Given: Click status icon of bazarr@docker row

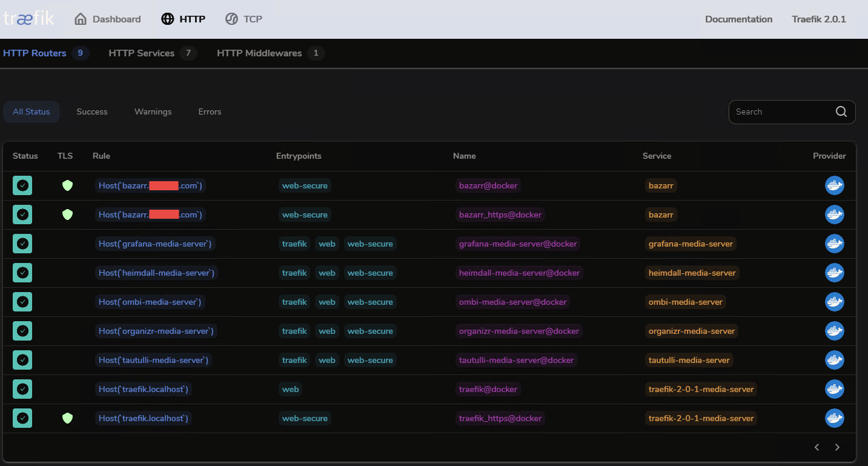Looking at the screenshot, I should [x=22, y=185].
